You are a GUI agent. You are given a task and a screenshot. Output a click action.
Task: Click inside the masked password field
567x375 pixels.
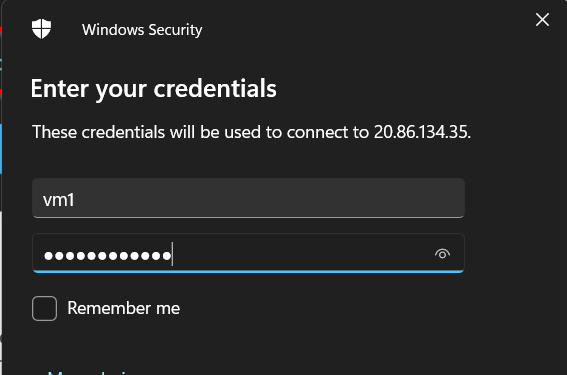click(248, 253)
